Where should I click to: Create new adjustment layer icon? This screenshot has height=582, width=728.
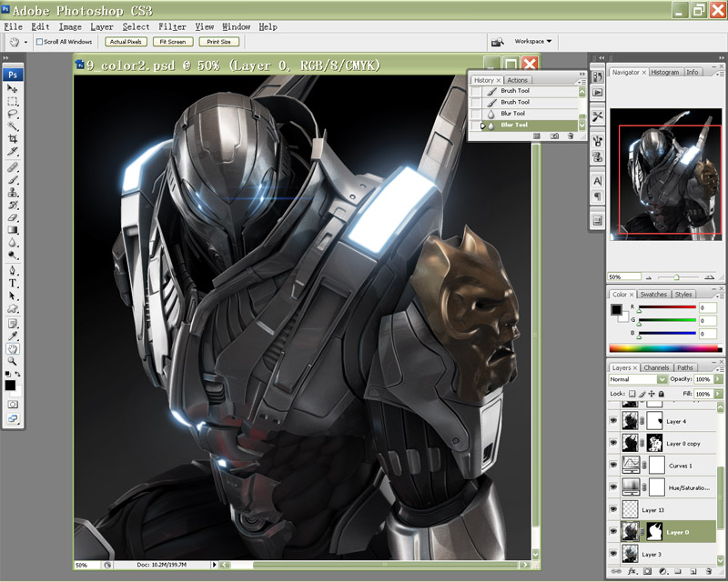coord(663,571)
